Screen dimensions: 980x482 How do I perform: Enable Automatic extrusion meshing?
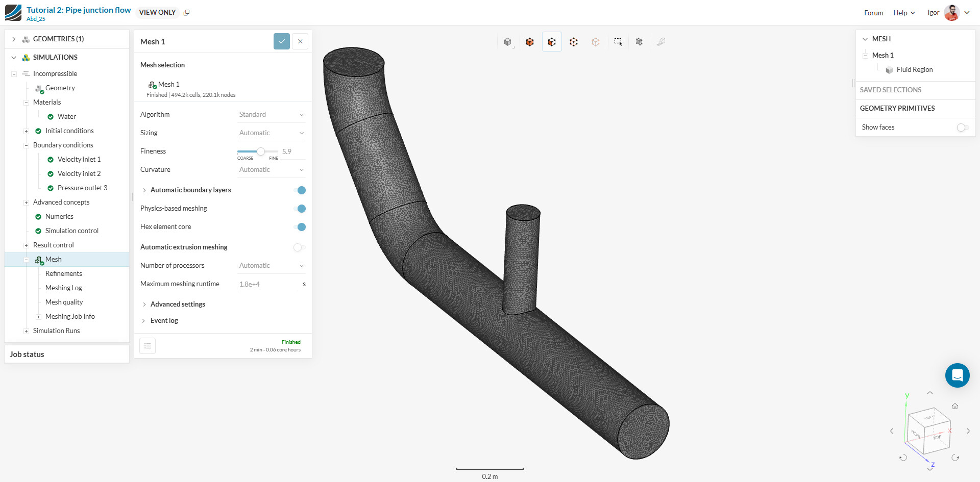click(x=300, y=247)
